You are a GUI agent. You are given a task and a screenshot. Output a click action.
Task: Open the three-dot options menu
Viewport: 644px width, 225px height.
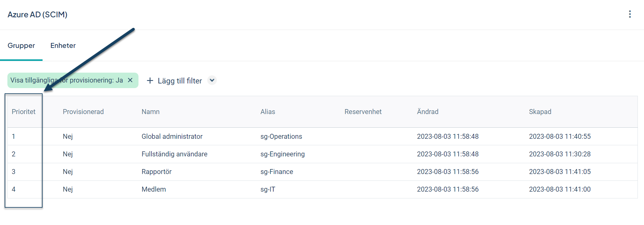coord(630,14)
